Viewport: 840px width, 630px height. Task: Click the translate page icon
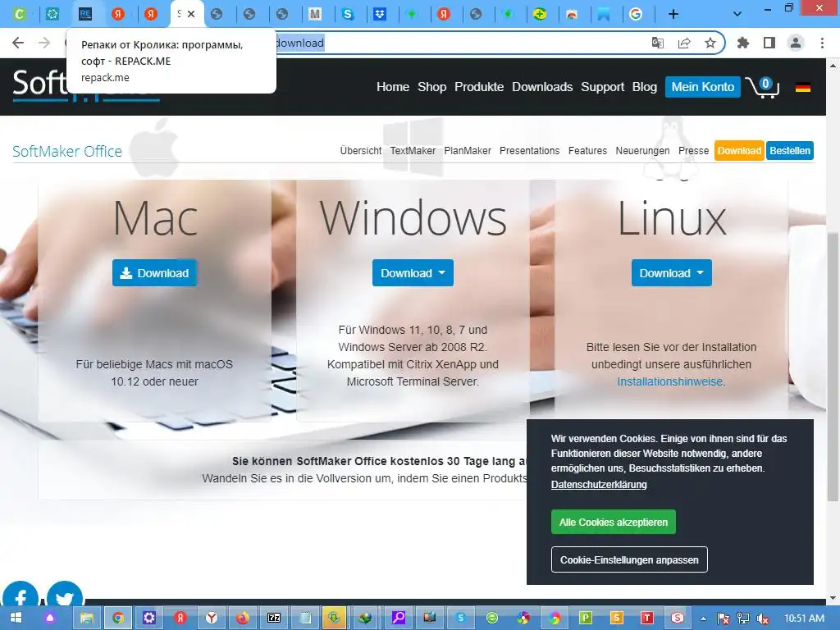tap(658, 43)
